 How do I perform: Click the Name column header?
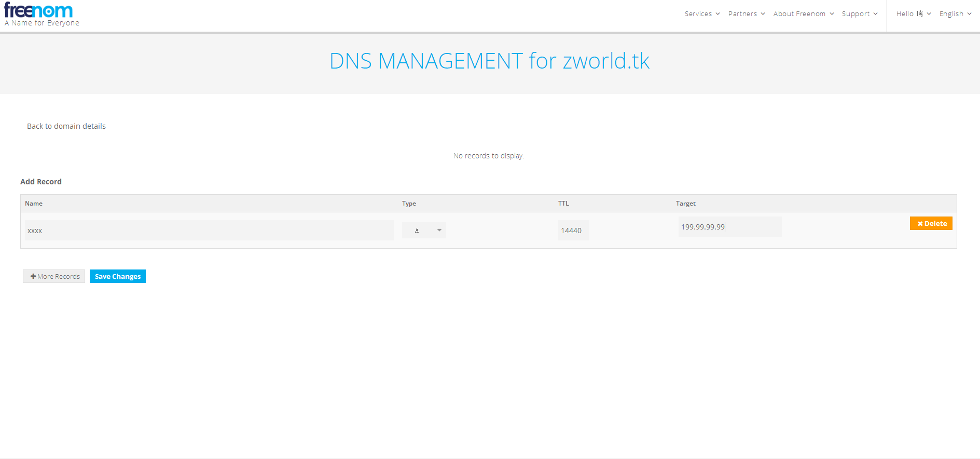34,204
